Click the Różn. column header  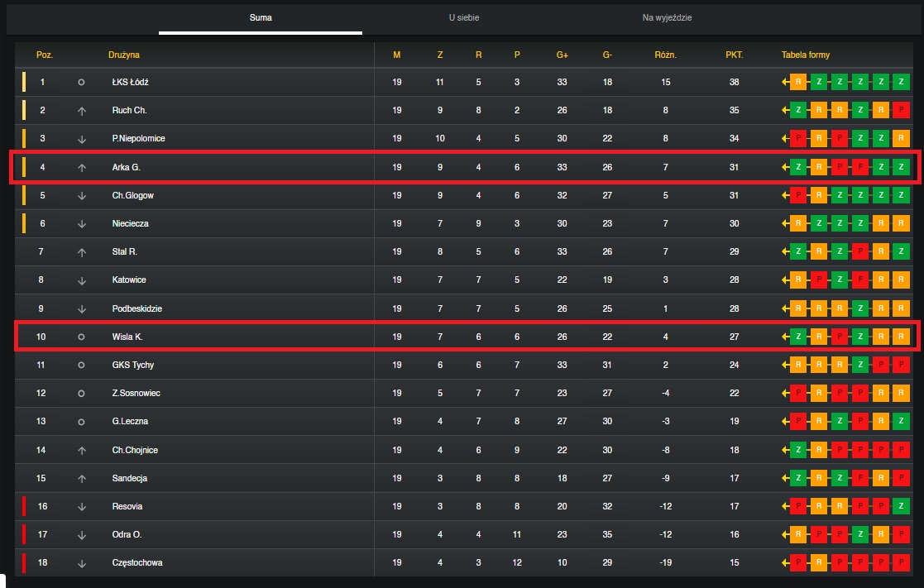665,55
